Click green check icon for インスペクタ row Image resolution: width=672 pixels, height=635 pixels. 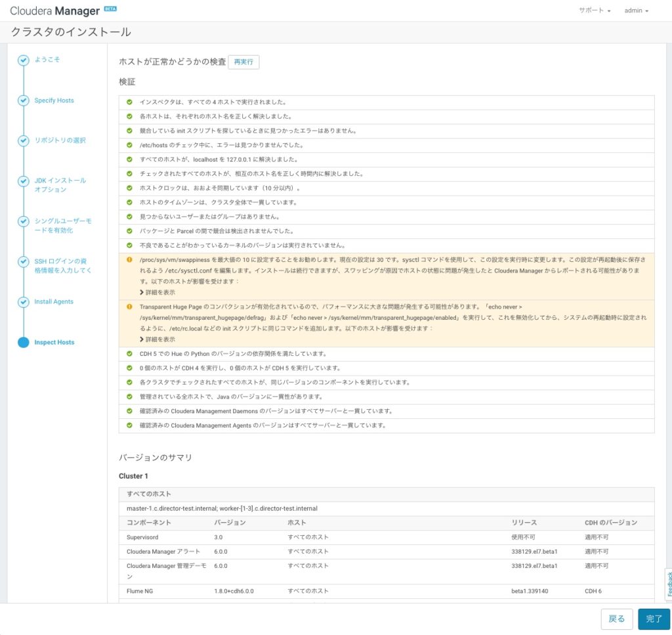129,102
